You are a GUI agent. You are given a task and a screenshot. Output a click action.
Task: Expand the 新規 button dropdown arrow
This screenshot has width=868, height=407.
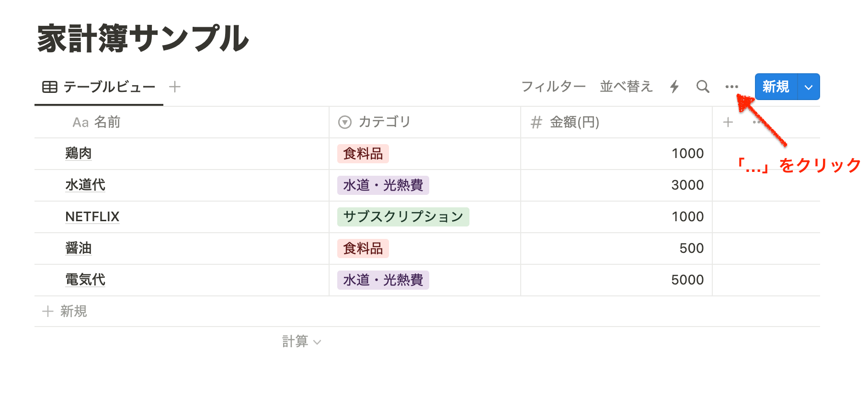(x=809, y=87)
